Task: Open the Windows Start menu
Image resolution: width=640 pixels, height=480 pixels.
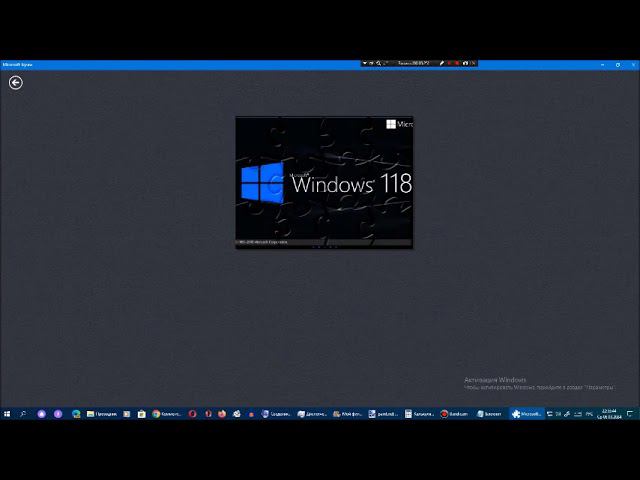Action: (x=7, y=414)
